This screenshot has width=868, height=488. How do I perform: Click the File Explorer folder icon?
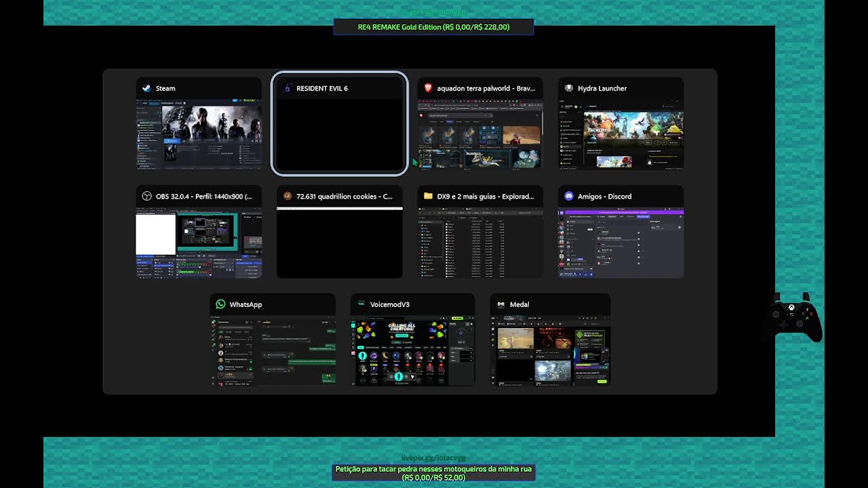[x=428, y=197]
